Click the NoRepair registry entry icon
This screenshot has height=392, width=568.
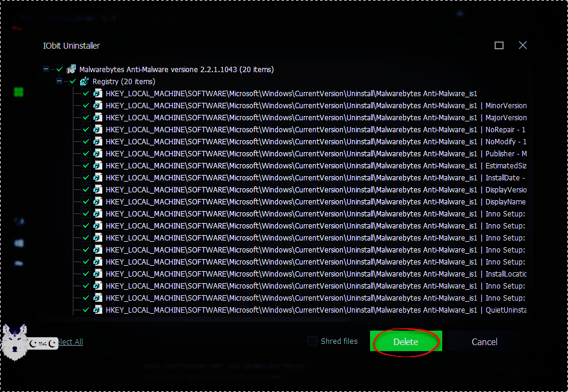pos(97,129)
